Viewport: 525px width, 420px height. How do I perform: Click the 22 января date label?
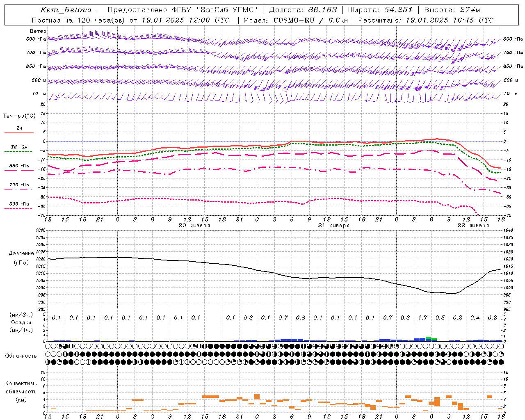(473, 226)
